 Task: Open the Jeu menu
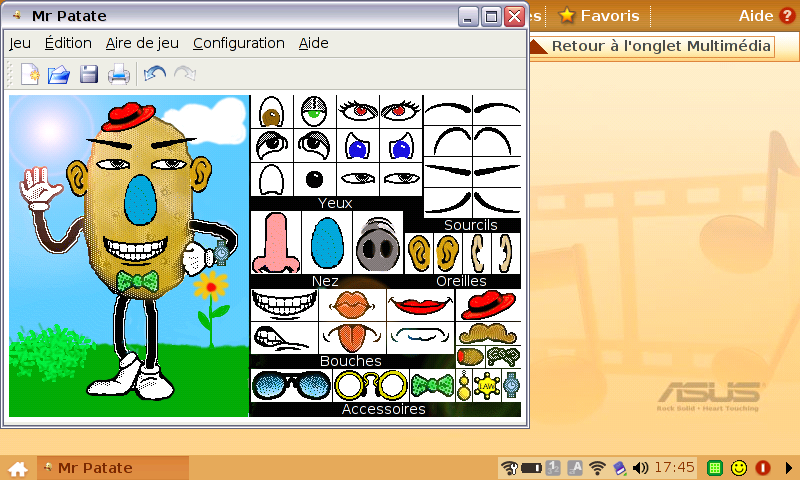tap(20, 43)
